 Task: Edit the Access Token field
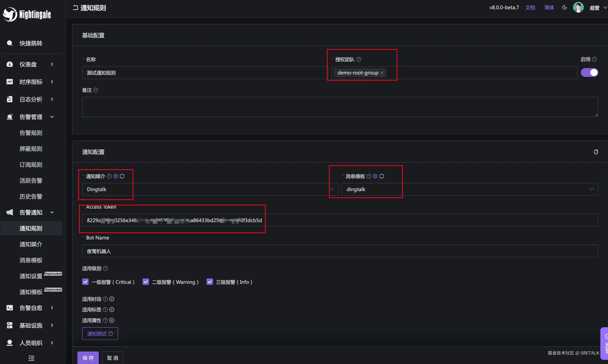pos(340,220)
